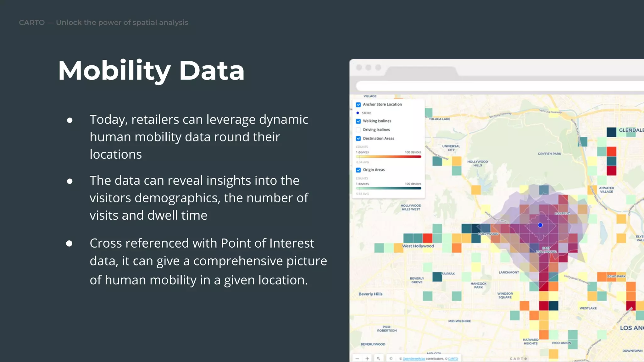Click the 6.34 AVG value in legend
The image size is (644, 362).
[x=362, y=162]
